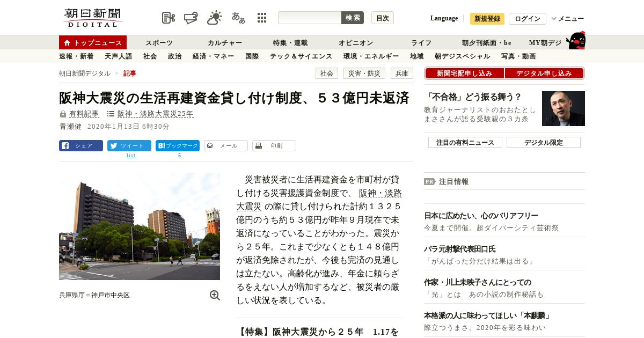
Task: Open the スポーツ tab
Action: (159, 42)
